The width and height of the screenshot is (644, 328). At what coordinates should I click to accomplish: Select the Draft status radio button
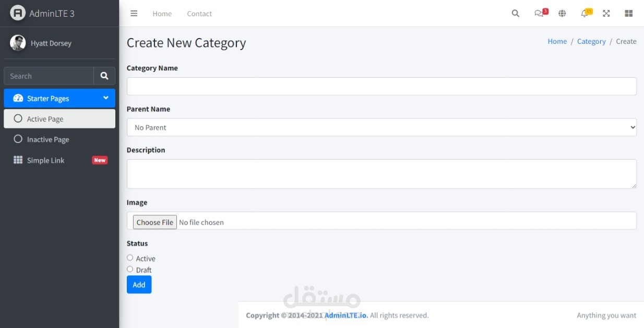(130, 269)
